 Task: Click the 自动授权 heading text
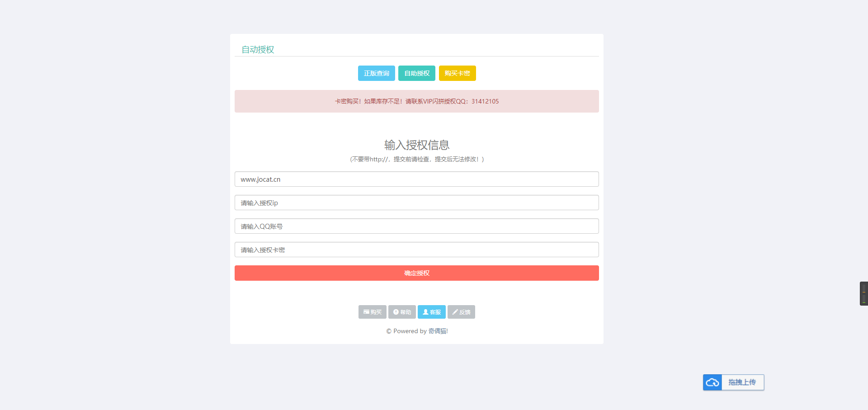258,49
